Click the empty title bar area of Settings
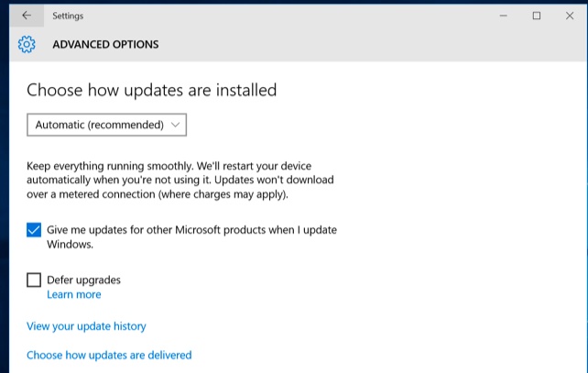588x373 pixels. 285,16
